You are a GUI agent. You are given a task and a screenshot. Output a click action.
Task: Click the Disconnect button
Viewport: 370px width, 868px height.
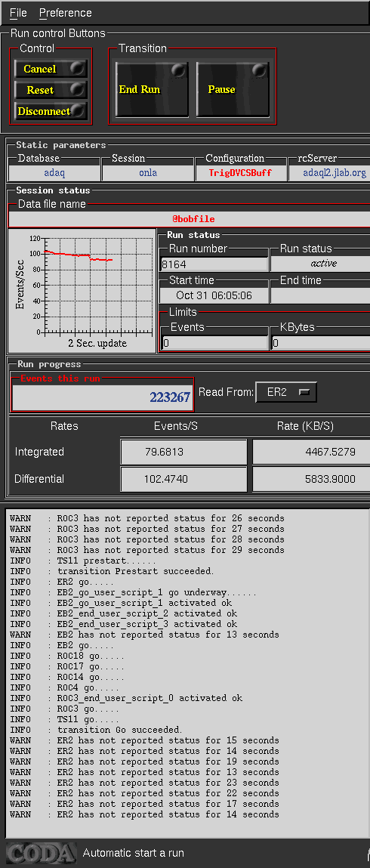(51, 111)
